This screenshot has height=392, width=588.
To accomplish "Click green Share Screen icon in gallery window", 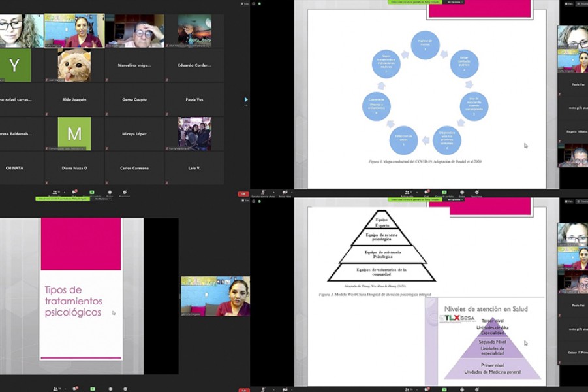I will coord(92,193).
